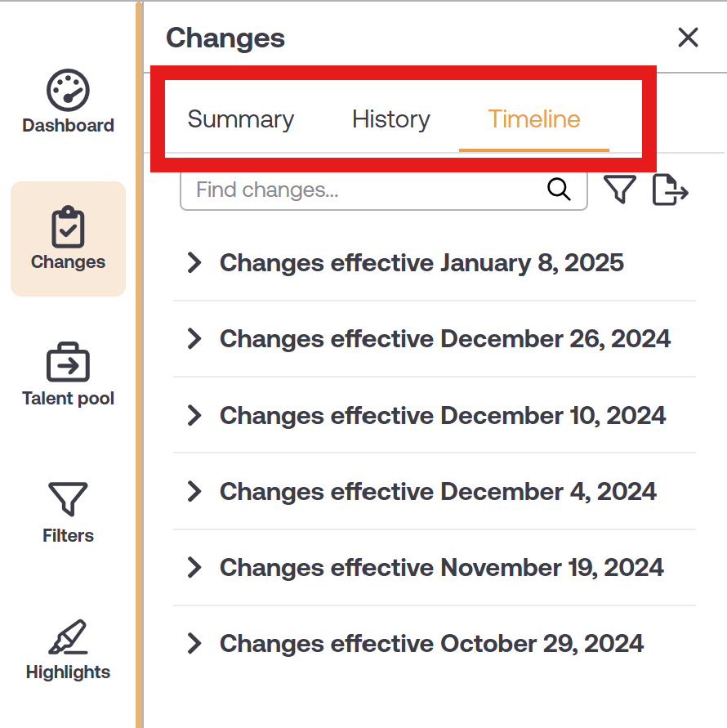Click the search magnifier icon
The image size is (727, 728).
(x=559, y=190)
